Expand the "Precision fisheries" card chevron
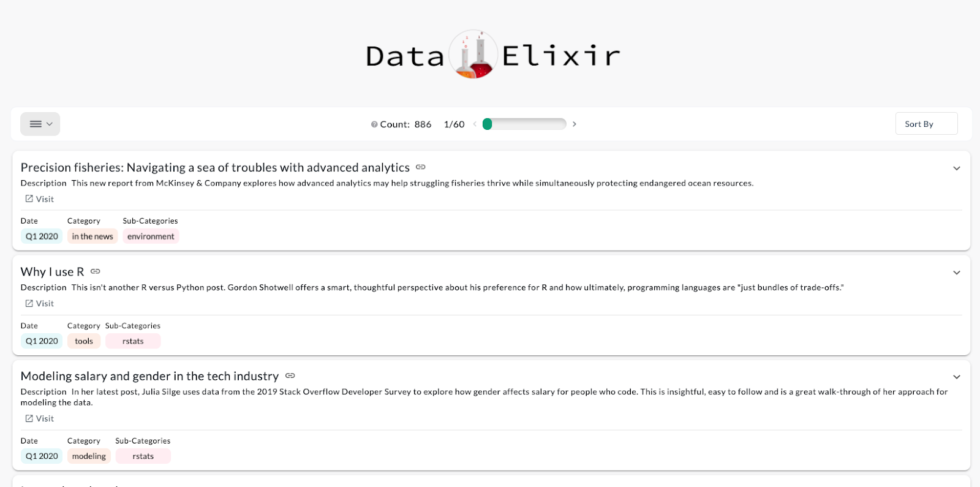Screen dimensions: 980x487 point(957,167)
